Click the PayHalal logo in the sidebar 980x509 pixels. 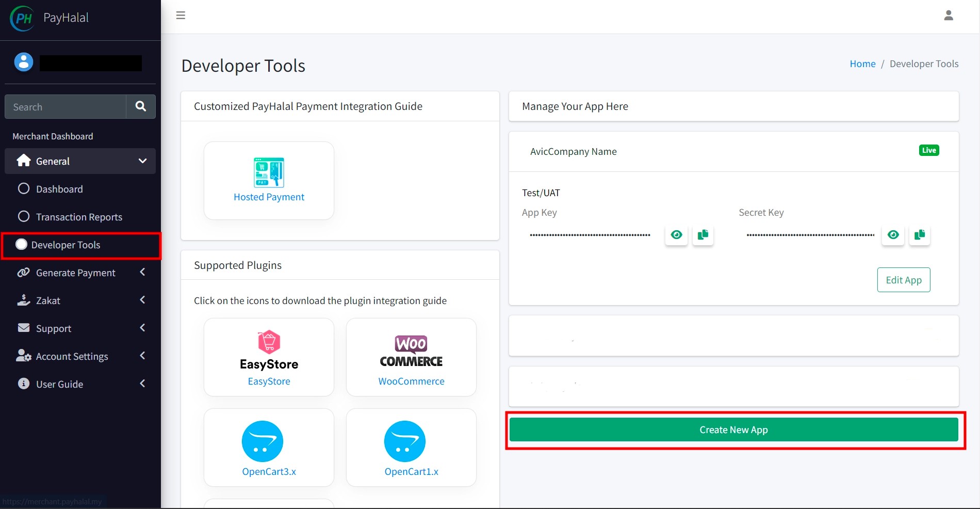(23, 18)
